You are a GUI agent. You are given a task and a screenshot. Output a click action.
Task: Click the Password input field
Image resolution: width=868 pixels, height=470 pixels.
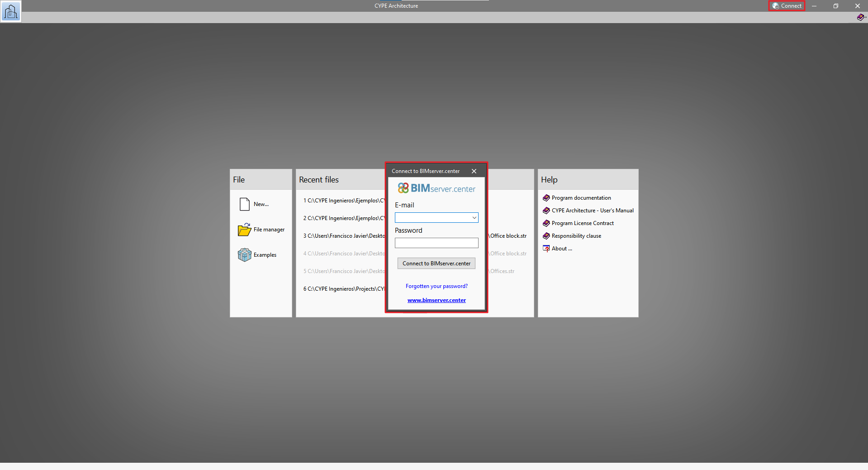pyautogui.click(x=436, y=243)
